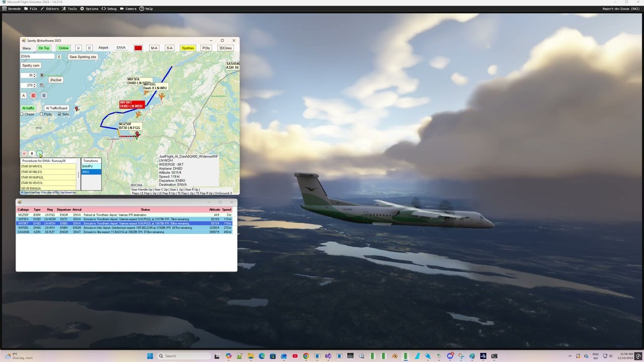Select WIF65G row in traffic board
The height and width of the screenshot is (362, 644).
point(124,228)
